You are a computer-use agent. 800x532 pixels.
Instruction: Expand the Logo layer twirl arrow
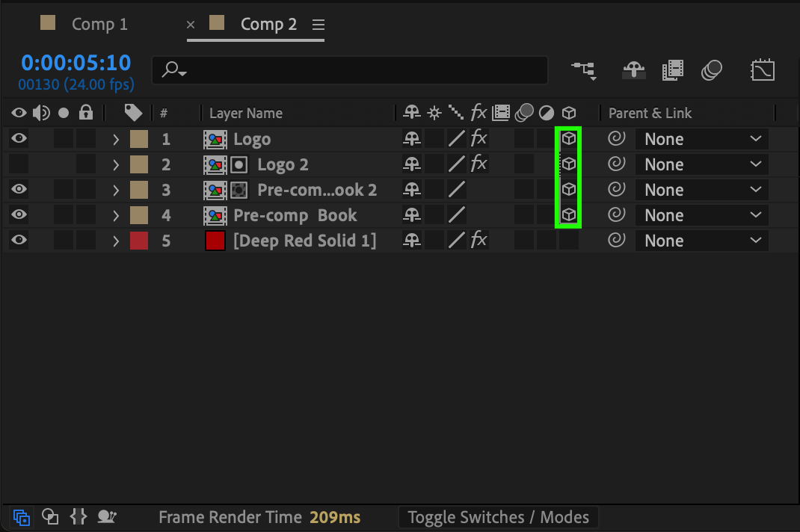116,139
